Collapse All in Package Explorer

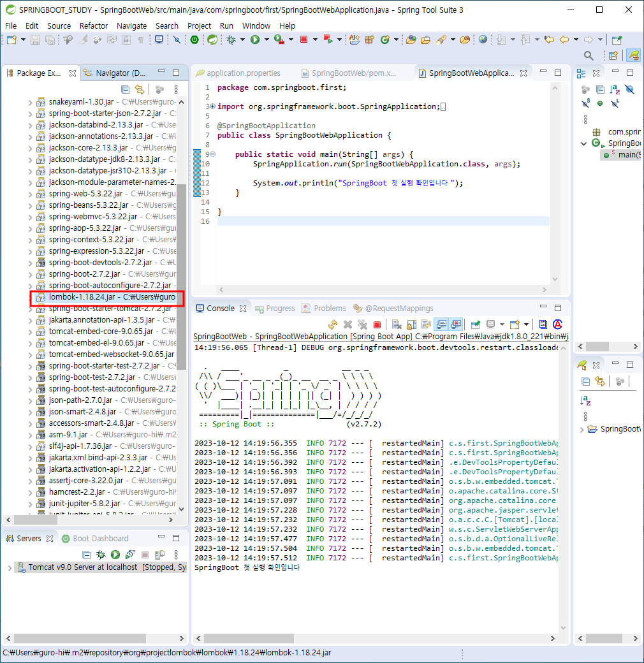[x=125, y=89]
